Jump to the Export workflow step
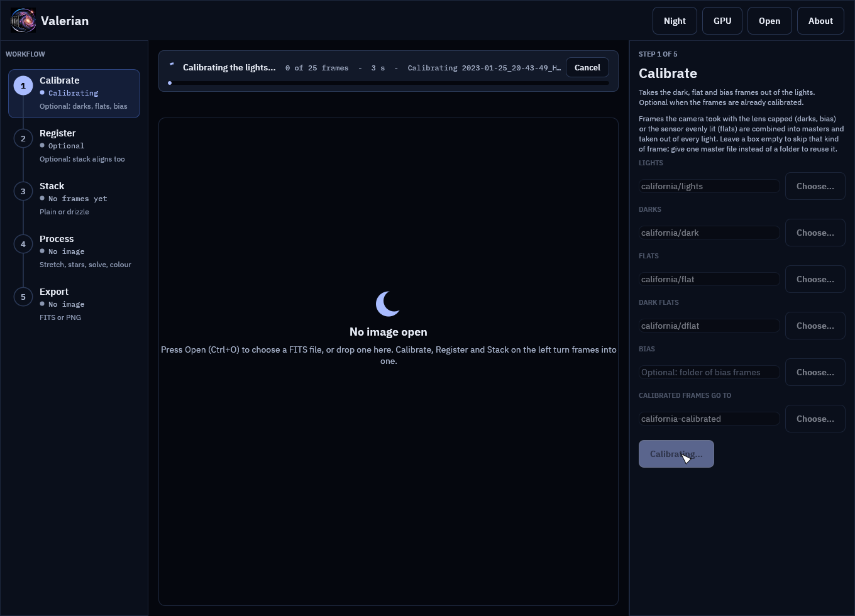The width and height of the screenshot is (855, 616). [74, 305]
